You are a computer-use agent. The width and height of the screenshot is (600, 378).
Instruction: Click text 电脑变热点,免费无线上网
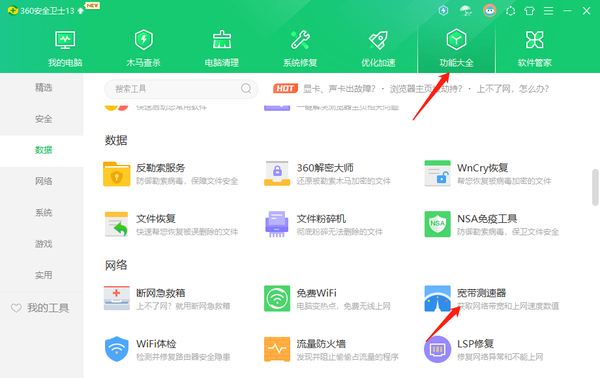tap(344, 306)
